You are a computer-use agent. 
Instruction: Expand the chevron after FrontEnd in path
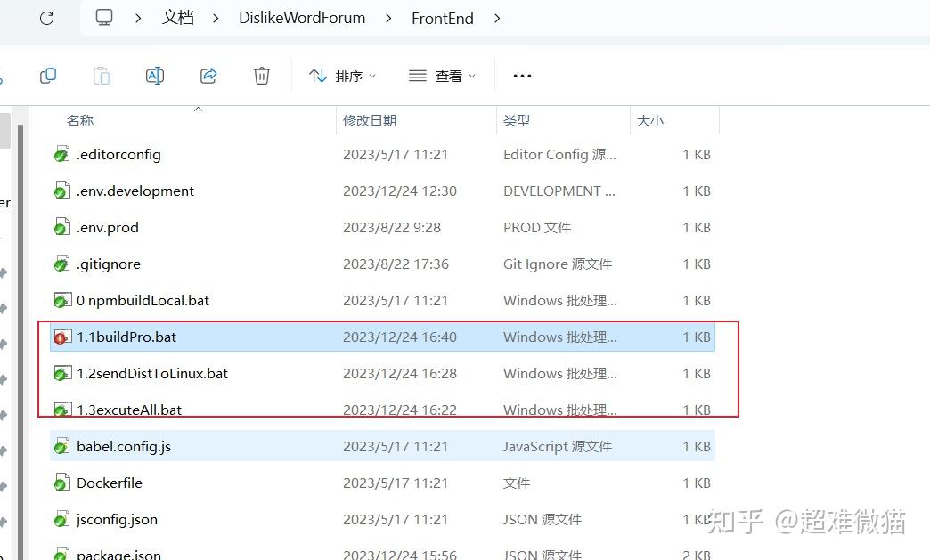pos(497,19)
